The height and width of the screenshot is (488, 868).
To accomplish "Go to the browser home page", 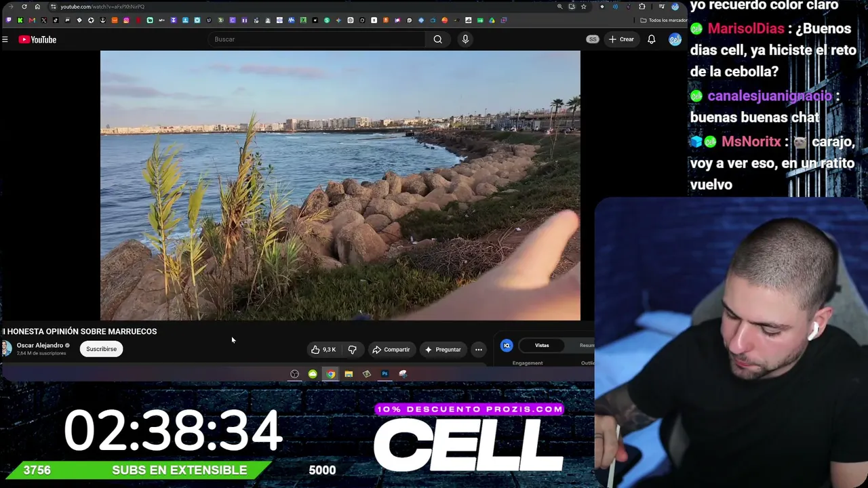I will [37, 7].
